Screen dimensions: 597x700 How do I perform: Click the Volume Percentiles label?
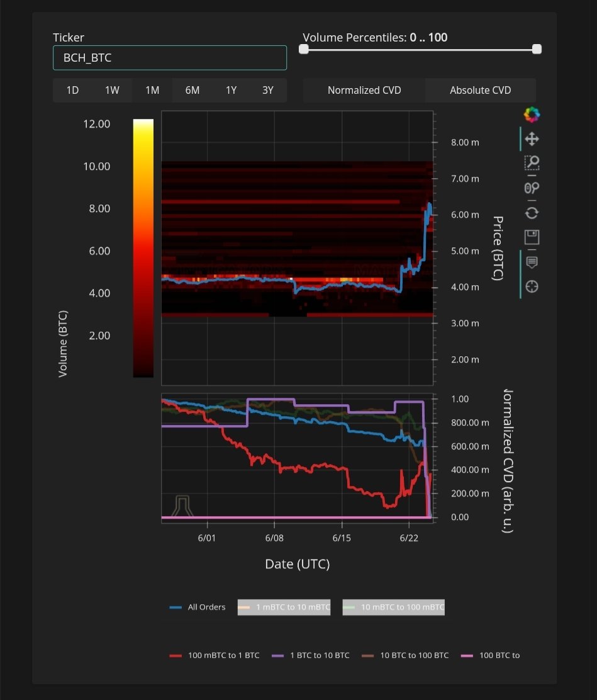point(375,38)
